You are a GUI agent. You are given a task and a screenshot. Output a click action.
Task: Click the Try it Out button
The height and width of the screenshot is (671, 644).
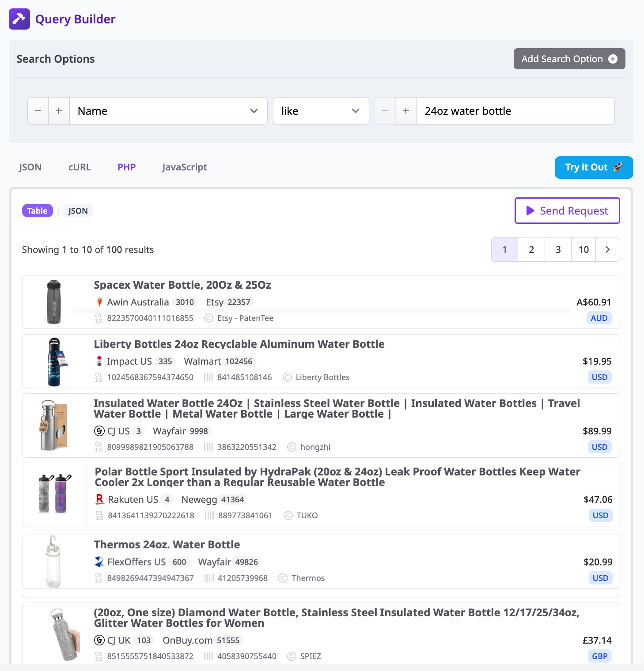tap(594, 167)
